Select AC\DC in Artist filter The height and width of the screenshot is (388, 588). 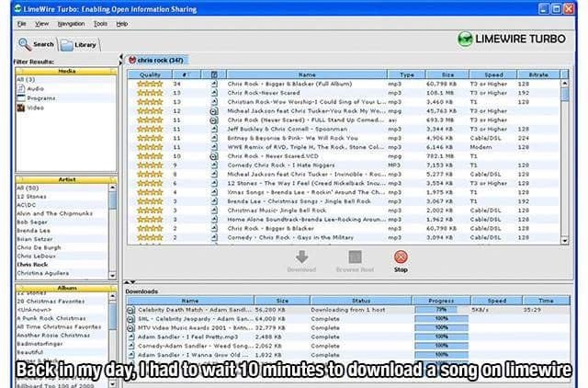(x=27, y=205)
